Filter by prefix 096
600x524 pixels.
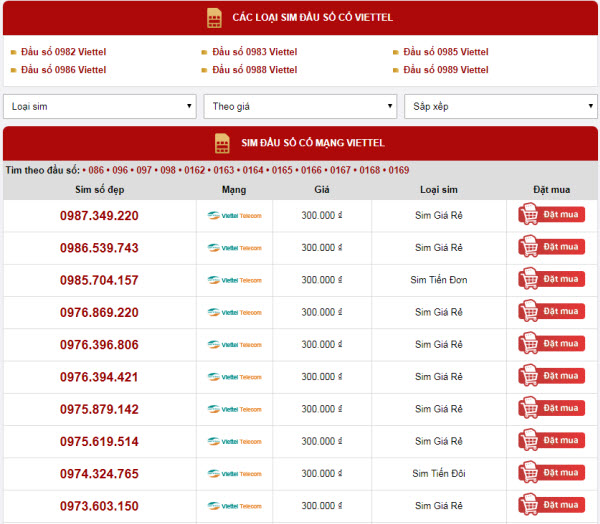(120, 170)
